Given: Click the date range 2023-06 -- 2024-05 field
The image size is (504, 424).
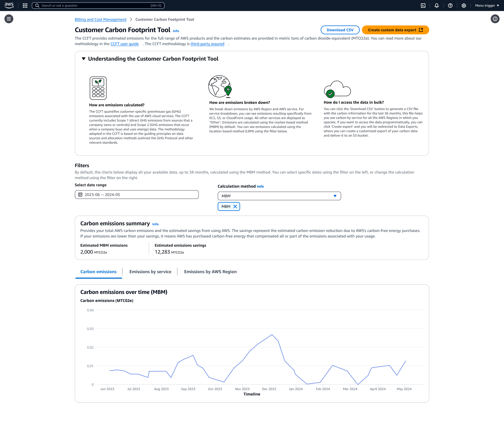Looking at the screenshot, I should (137, 195).
